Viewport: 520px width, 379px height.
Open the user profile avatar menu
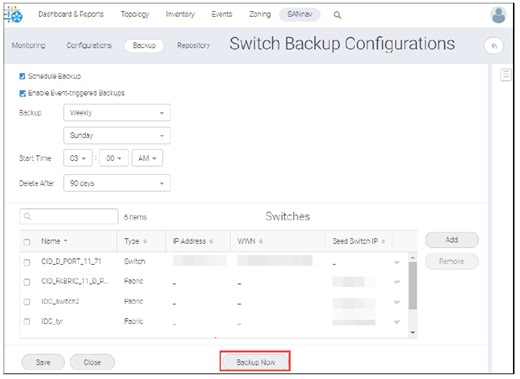(498, 15)
